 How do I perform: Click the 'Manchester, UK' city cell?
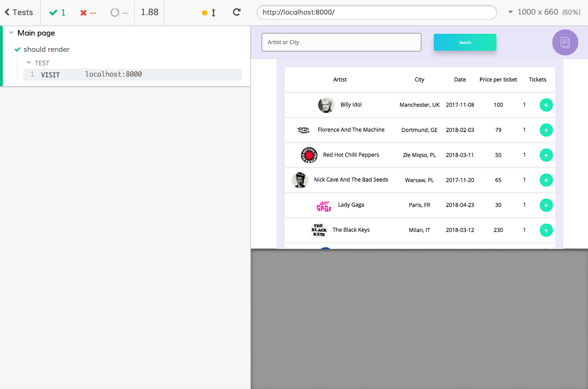(419, 105)
